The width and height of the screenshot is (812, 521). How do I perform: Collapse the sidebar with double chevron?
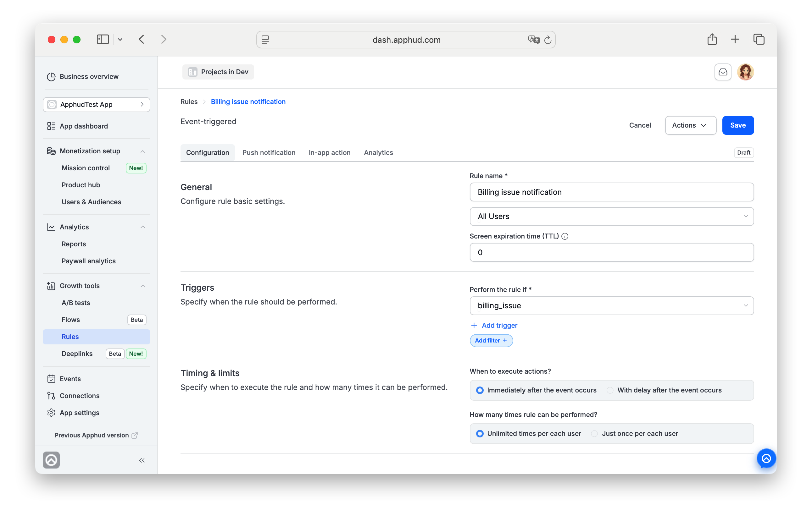(x=142, y=460)
